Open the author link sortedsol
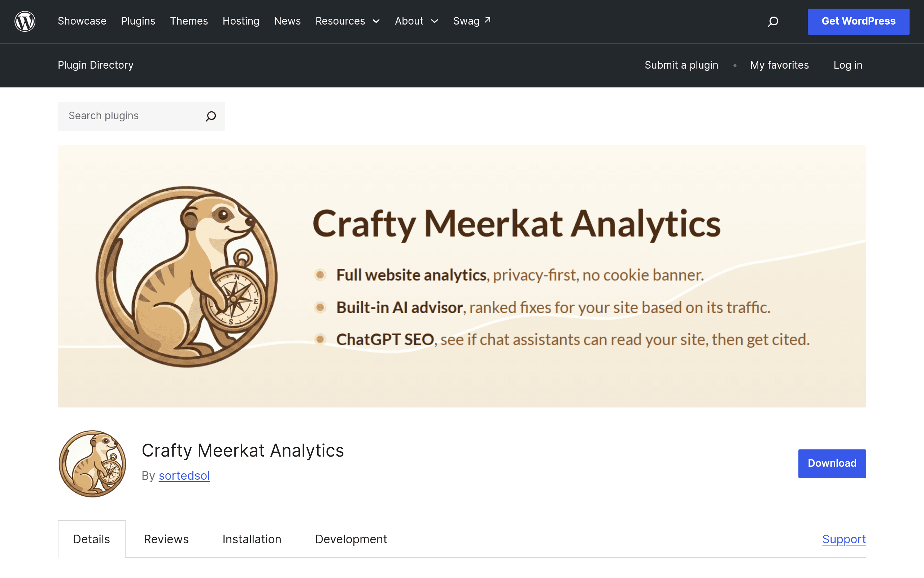 point(184,475)
